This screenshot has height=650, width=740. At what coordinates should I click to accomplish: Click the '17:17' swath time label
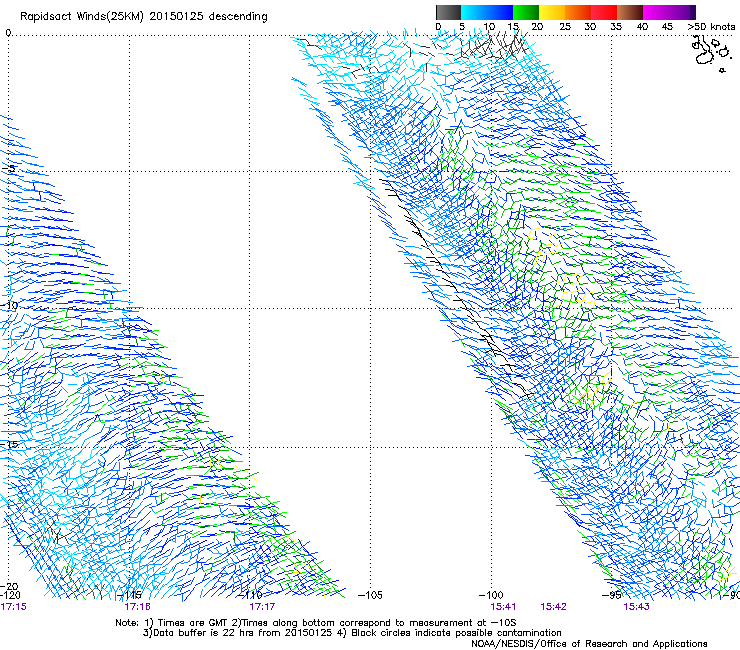pyautogui.click(x=262, y=606)
